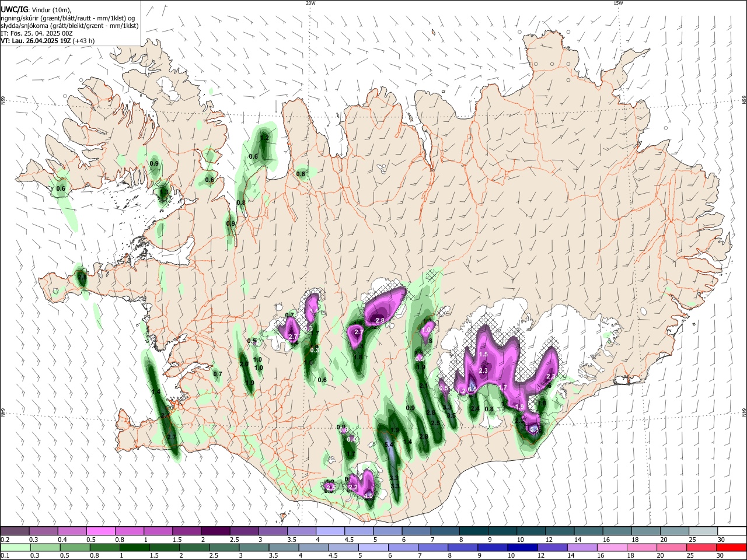This screenshot has height=560, width=747.
Task: Click the 'VT: Lau. 26.04.2025 19Z' valid time
Action: (x=36, y=41)
